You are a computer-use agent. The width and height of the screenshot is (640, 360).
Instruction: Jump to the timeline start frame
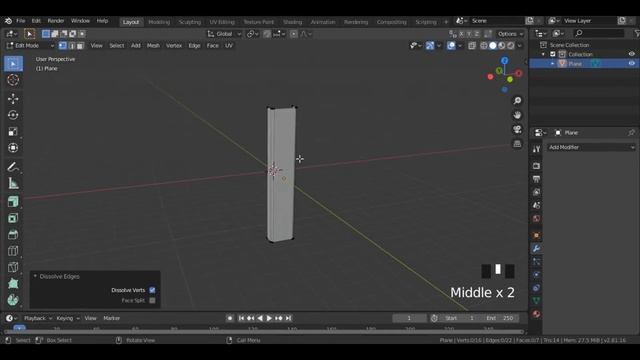(241, 318)
